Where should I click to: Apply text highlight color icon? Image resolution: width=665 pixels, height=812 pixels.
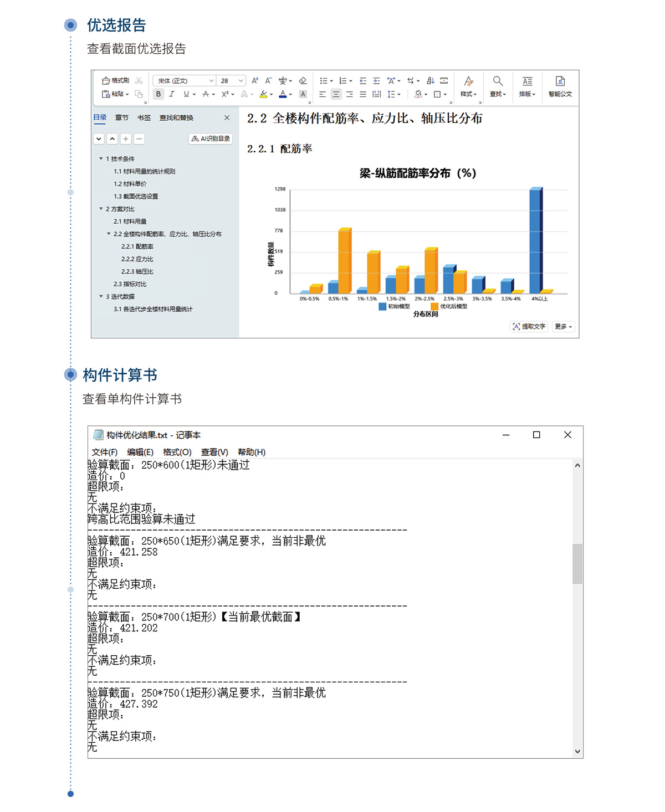pyautogui.click(x=264, y=94)
